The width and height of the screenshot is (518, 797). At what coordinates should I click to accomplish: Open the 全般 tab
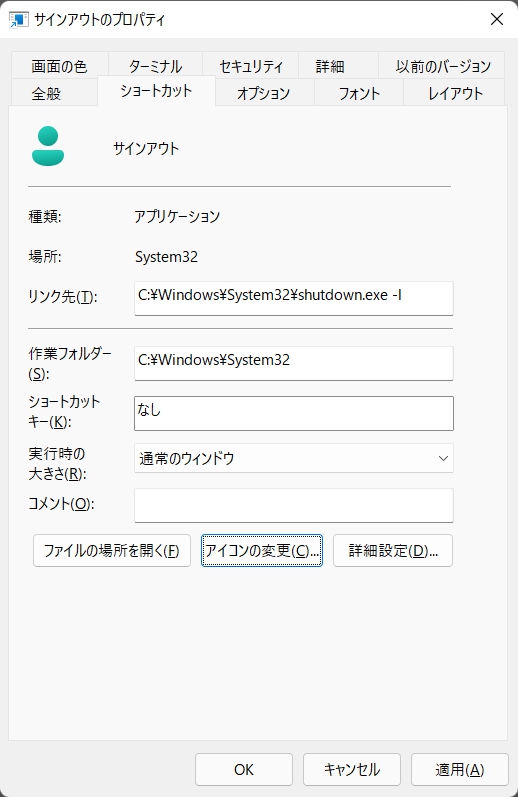[x=46, y=94]
